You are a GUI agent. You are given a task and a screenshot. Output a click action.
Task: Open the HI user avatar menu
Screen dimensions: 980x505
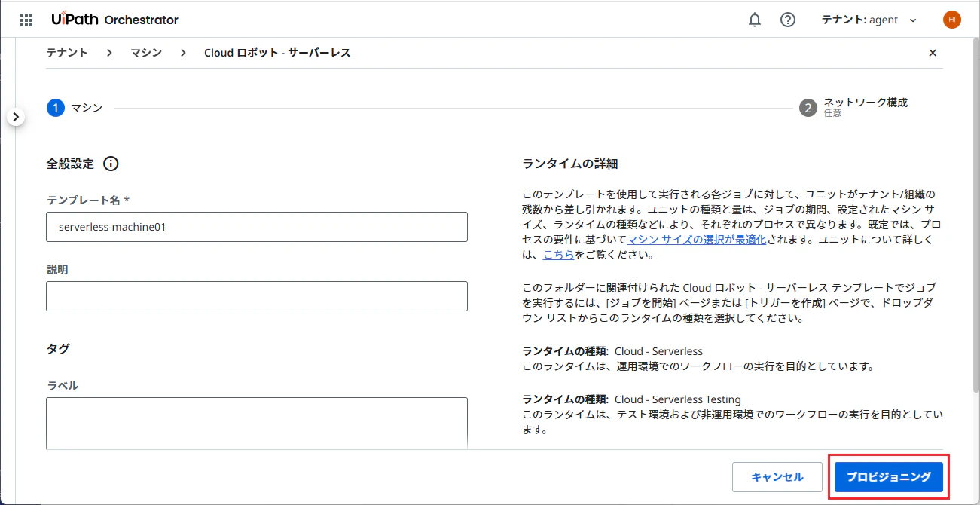click(x=951, y=20)
